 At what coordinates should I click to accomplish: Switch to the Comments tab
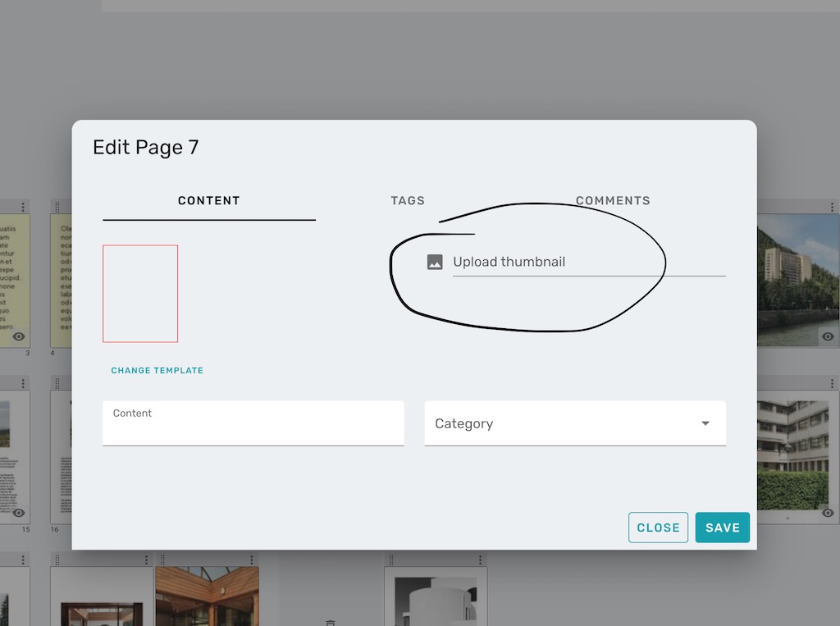coord(613,200)
